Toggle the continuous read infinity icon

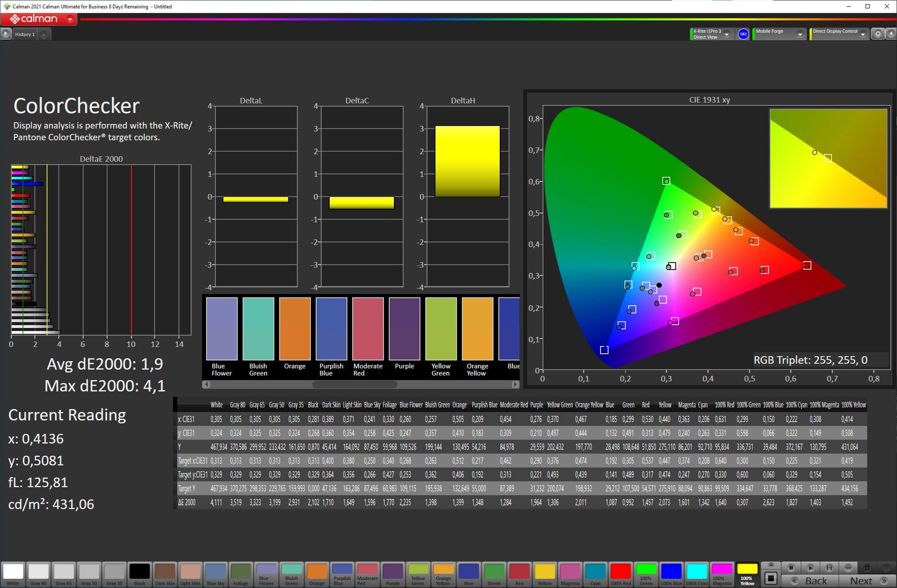tap(848, 567)
